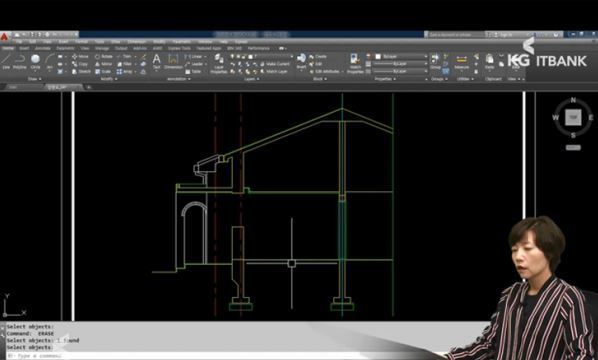Activate the Fillet command
598x360 pixels.
tap(124, 64)
